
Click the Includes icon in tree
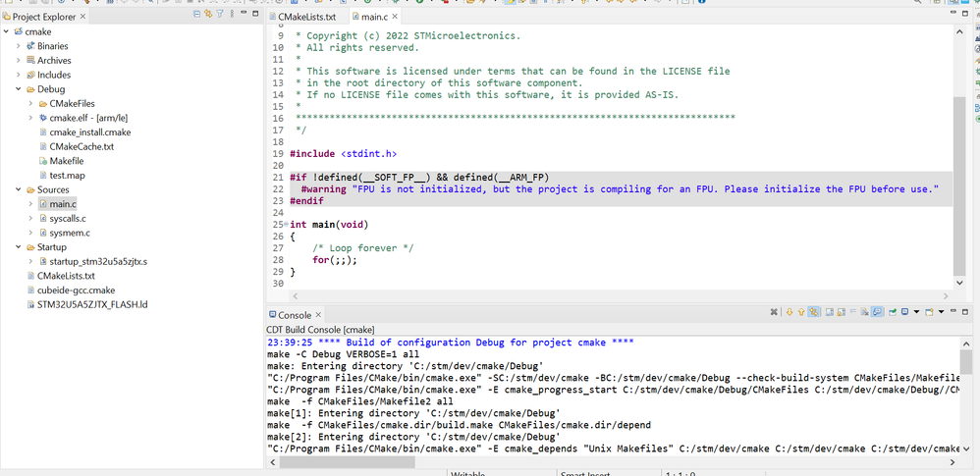(x=30, y=75)
